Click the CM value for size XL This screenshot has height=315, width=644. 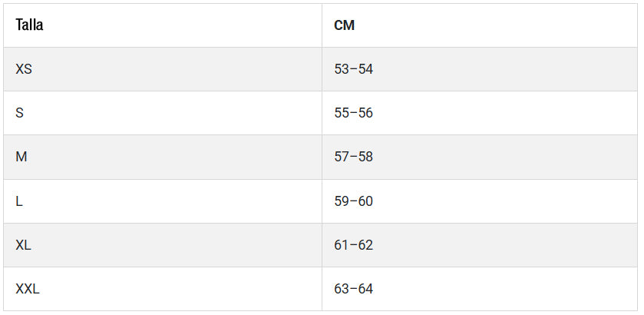pos(353,245)
